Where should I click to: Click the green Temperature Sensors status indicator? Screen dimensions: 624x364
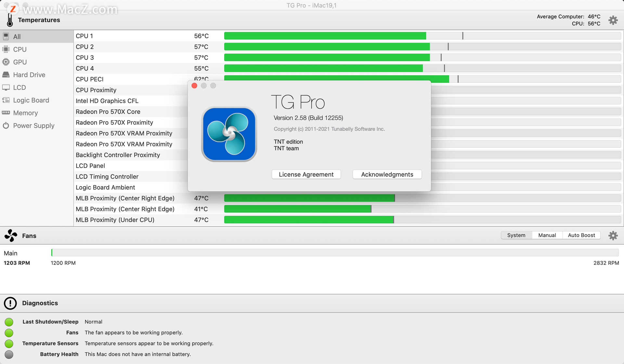tap(9, 344)
